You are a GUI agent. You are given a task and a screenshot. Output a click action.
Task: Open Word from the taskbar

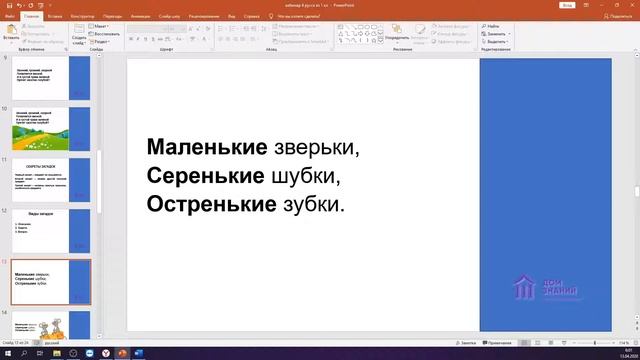(138, 353)
